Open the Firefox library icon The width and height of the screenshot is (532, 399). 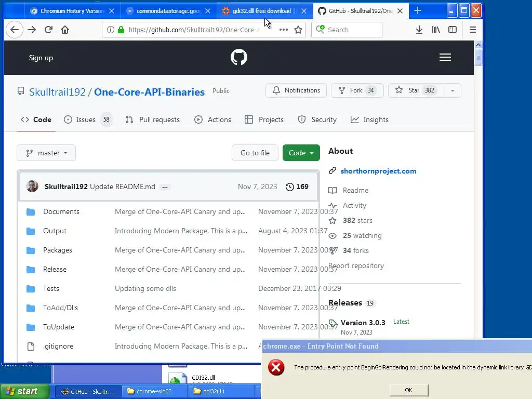click(436, 30)
